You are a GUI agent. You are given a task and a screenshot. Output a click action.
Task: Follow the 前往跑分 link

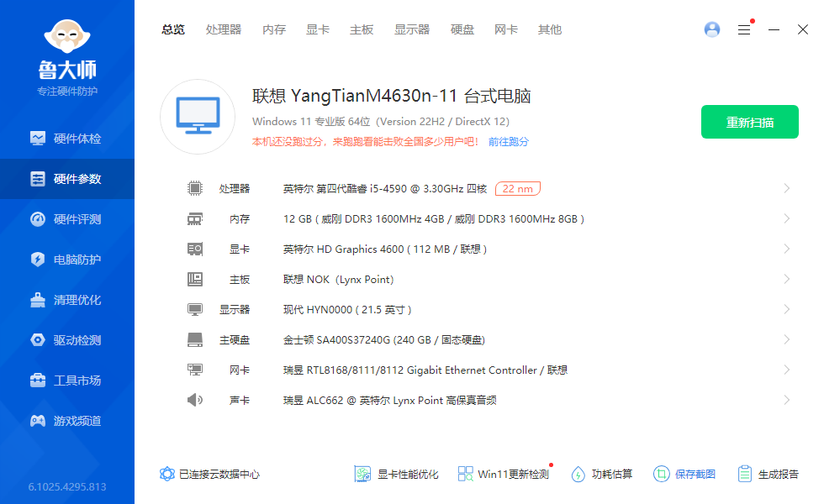coord(508,142)
